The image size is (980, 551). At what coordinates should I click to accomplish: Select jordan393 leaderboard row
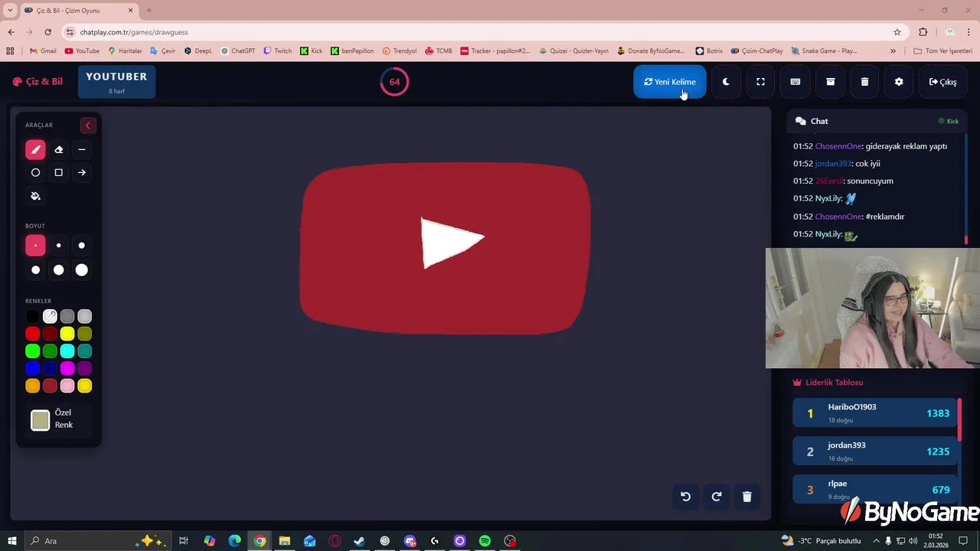(874, 452)
